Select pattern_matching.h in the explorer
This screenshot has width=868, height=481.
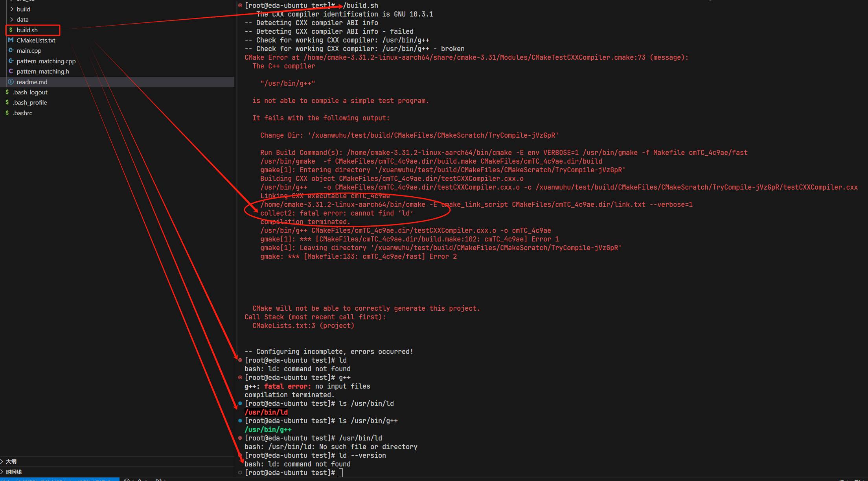click(x=43, y=71)
